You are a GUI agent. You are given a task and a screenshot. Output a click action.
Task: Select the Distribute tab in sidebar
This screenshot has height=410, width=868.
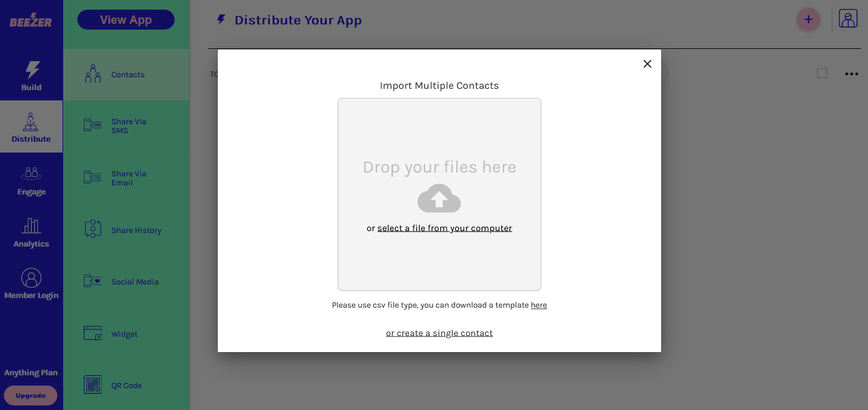pyautogui.click(x=31, y=127)
